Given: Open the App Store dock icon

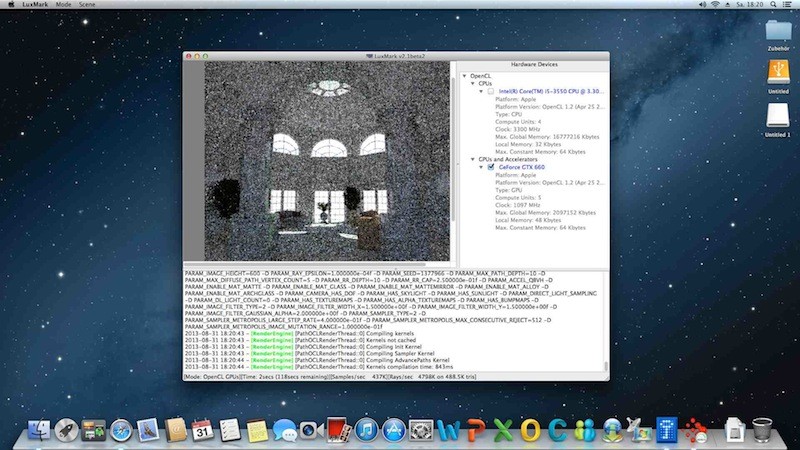Looking at the screenshot, I should 393,431.
